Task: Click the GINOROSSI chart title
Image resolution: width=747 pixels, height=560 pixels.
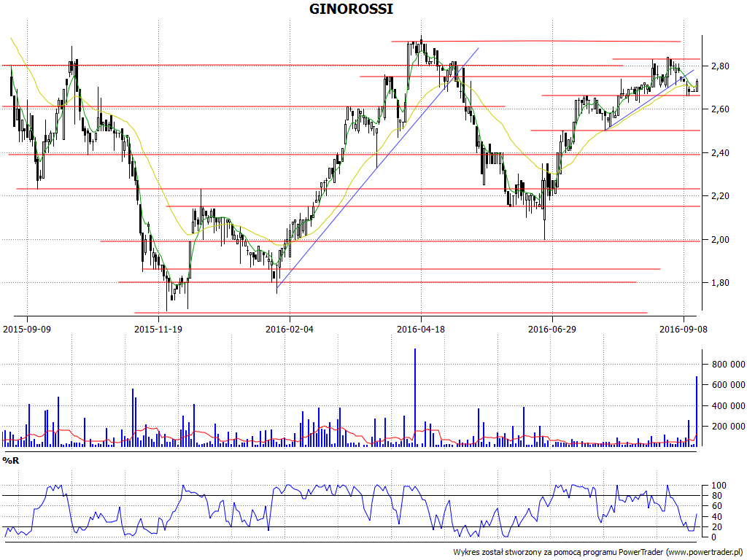Action: pyautogui.click(x=351, y=9)
